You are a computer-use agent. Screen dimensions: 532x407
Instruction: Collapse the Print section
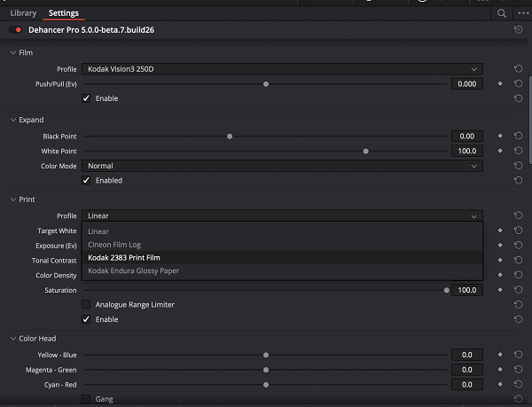[x=13, y=200]
